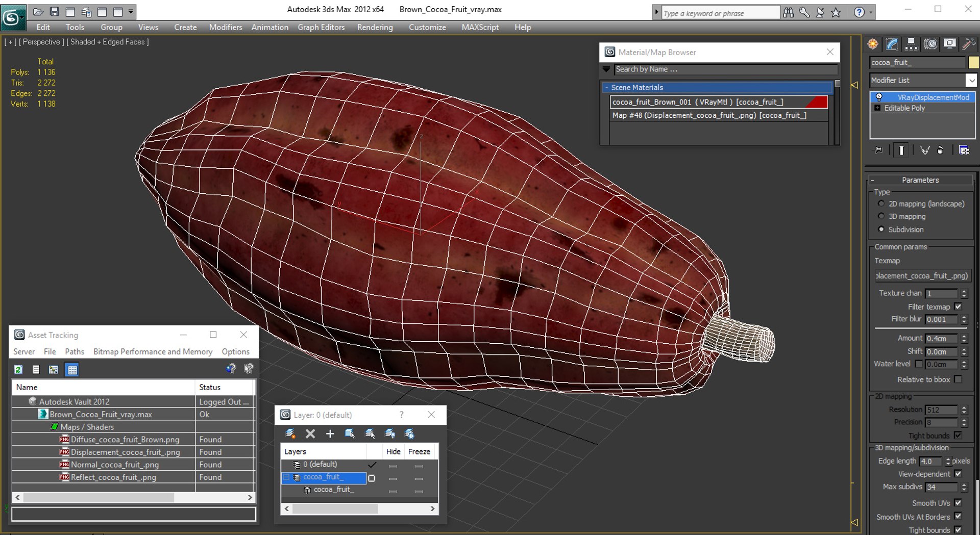
Task: Click the question mark Help icon in title bar
Action: [859, 13]
